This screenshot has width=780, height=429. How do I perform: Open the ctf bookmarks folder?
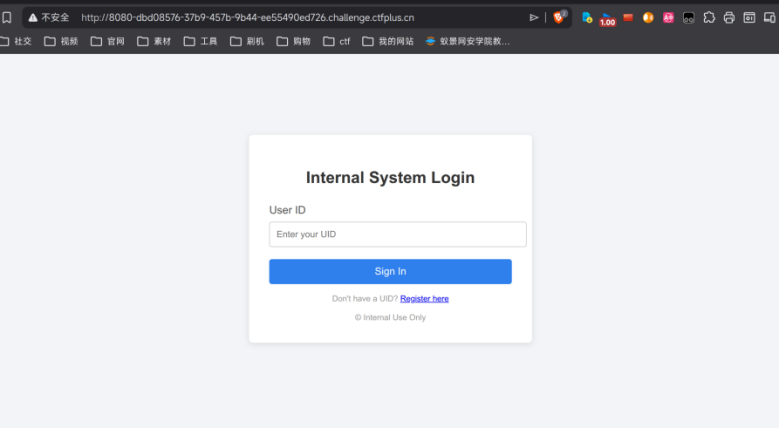coord(336,41)
